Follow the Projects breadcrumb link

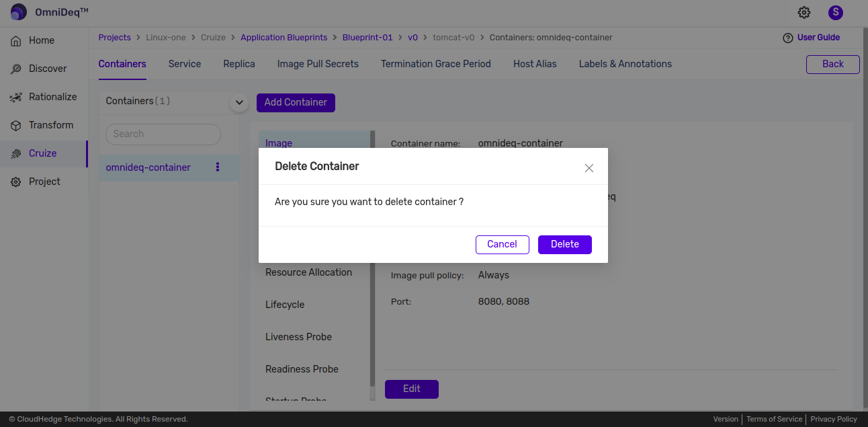[x=114, y=38]
